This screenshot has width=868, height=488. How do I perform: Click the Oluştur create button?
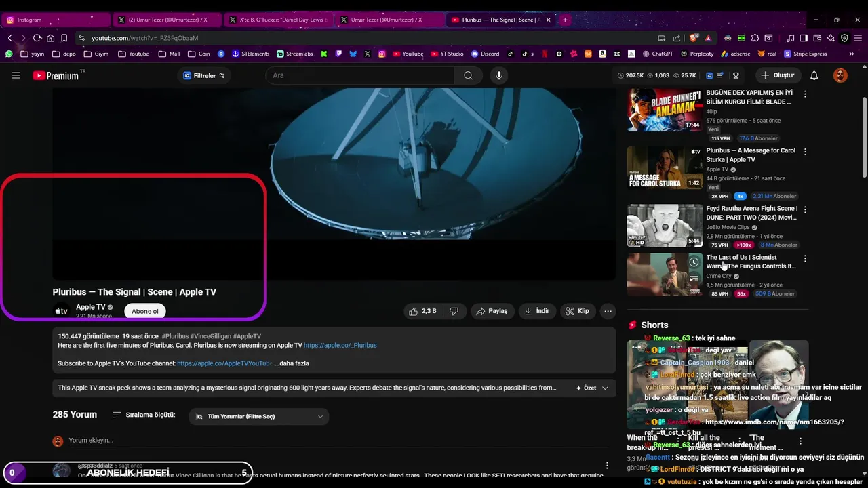tap(778, 75)
